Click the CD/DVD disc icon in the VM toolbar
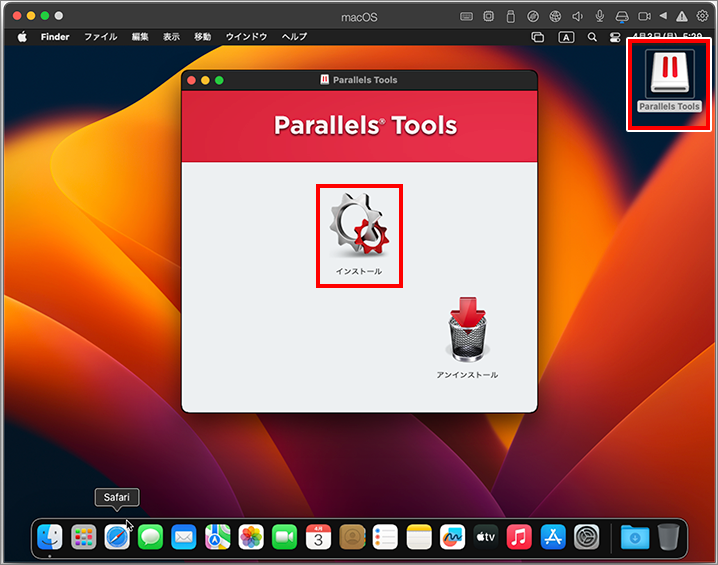 coord(533,17)
